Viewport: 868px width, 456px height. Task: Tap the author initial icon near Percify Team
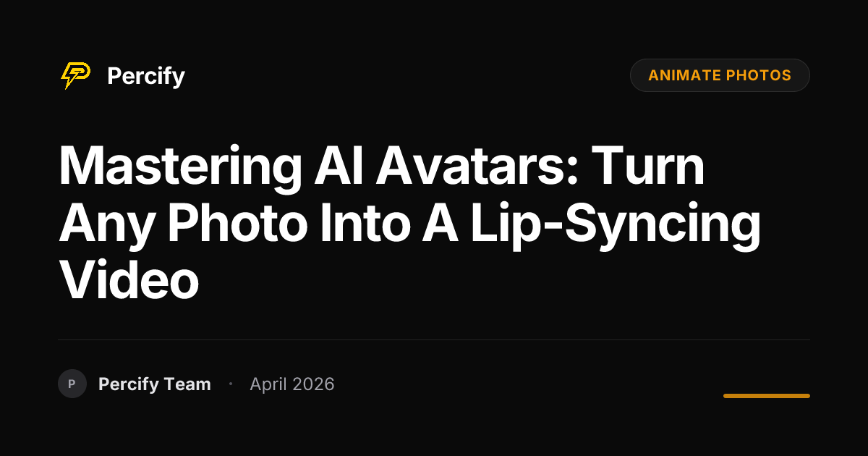72,384
